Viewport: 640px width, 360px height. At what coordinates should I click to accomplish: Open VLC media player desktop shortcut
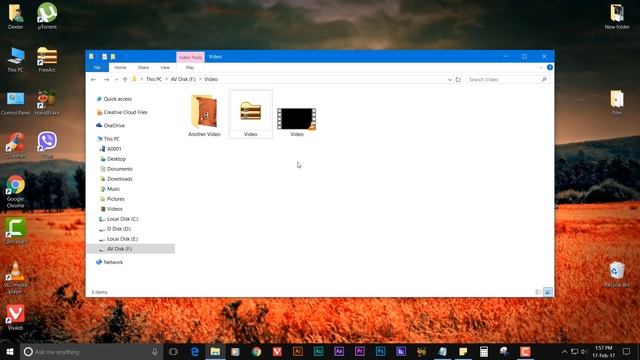point(16,278)
